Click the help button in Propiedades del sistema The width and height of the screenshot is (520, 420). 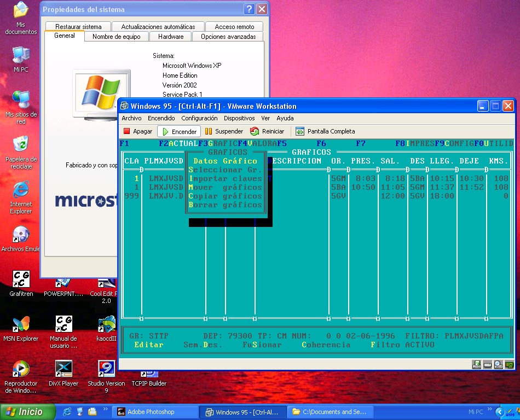[x=249, y=9]
